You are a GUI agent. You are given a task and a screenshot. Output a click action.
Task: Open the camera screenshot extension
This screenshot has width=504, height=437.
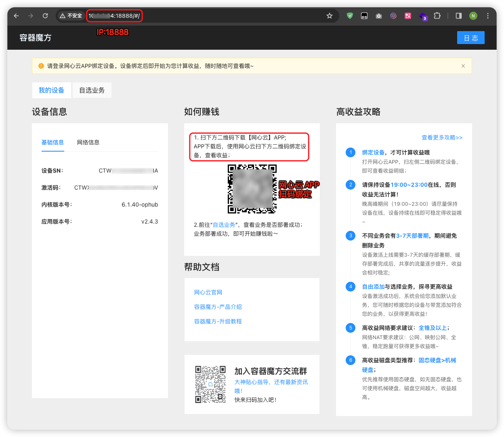pyautogui.click(x=379, y=16)
